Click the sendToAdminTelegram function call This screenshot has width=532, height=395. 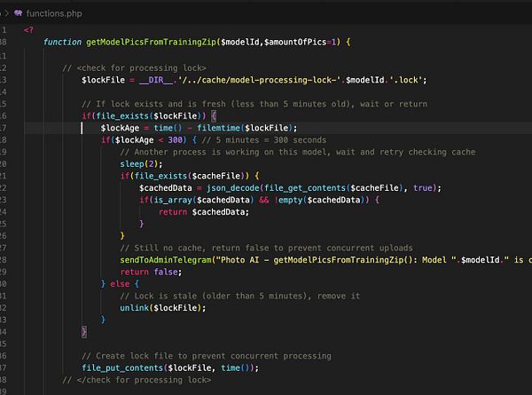[166, 260]
